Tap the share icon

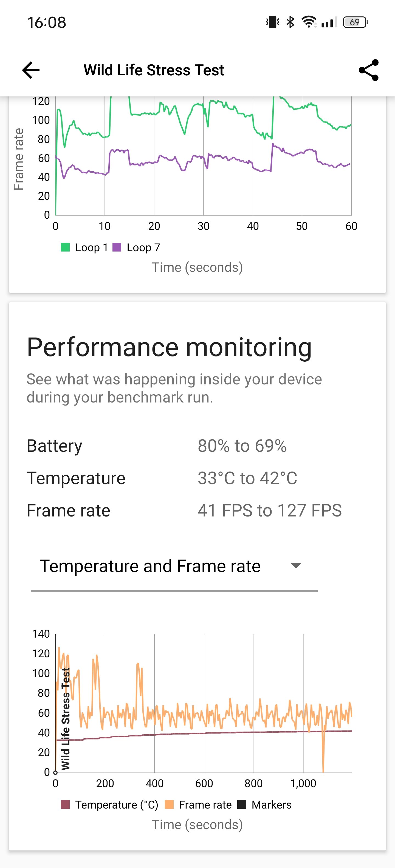pos(368,70)
